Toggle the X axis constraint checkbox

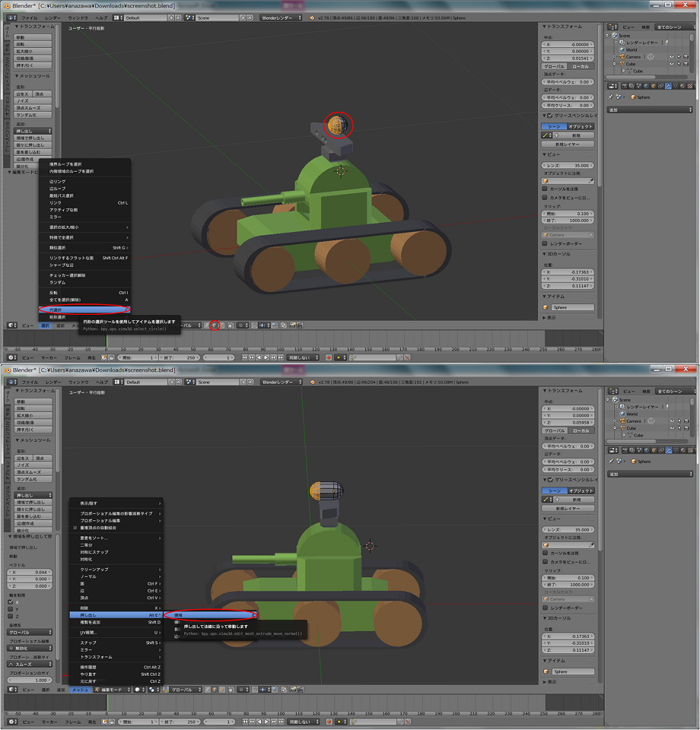[11, 602]
